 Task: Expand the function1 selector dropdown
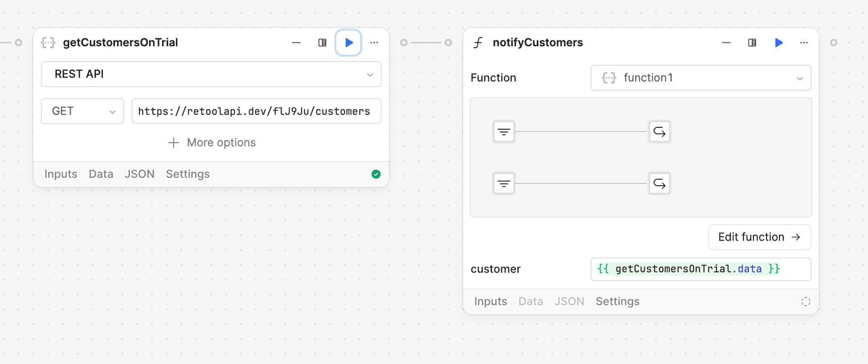point(701,78)
